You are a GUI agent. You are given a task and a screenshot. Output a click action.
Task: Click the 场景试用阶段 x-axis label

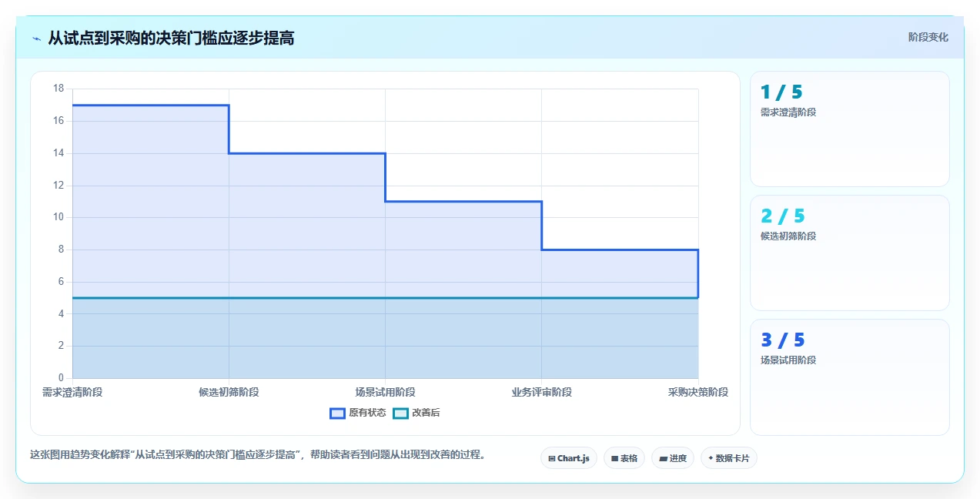click(385, 392)
